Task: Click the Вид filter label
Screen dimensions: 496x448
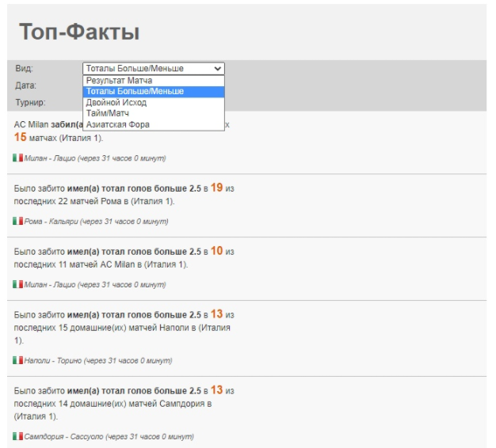Action: pos(24,69)
